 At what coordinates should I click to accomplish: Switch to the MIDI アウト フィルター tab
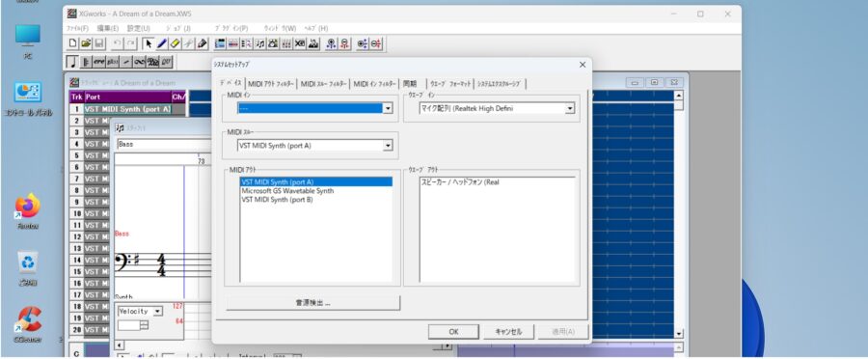pos(271,84)
